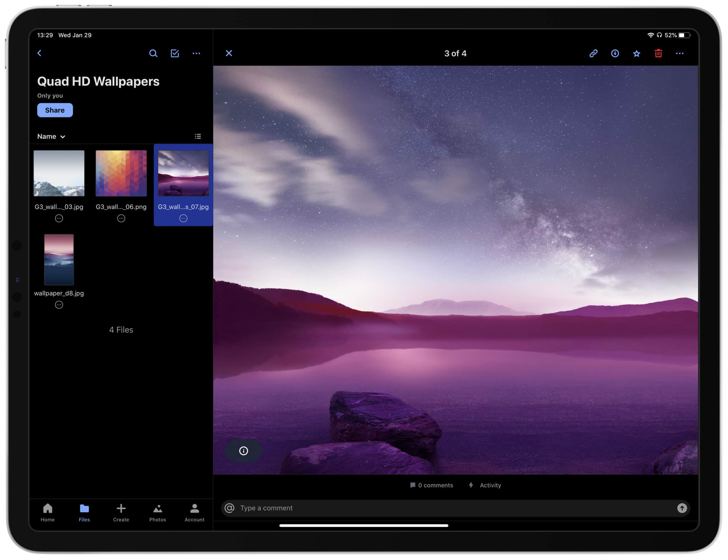The height and width of the screenshot is (560, 728).
Task: Download the currently viewed wallpaper
Action: click(615, 53)
